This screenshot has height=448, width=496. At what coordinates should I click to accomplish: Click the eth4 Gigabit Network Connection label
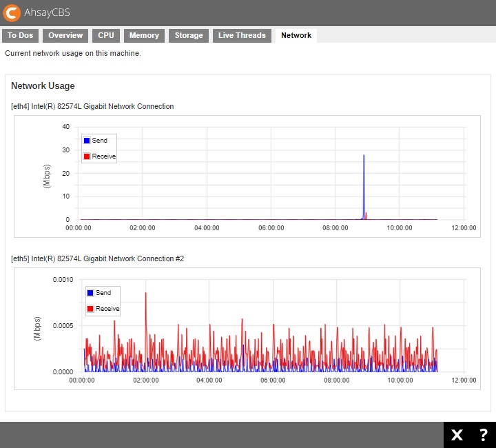92,106
